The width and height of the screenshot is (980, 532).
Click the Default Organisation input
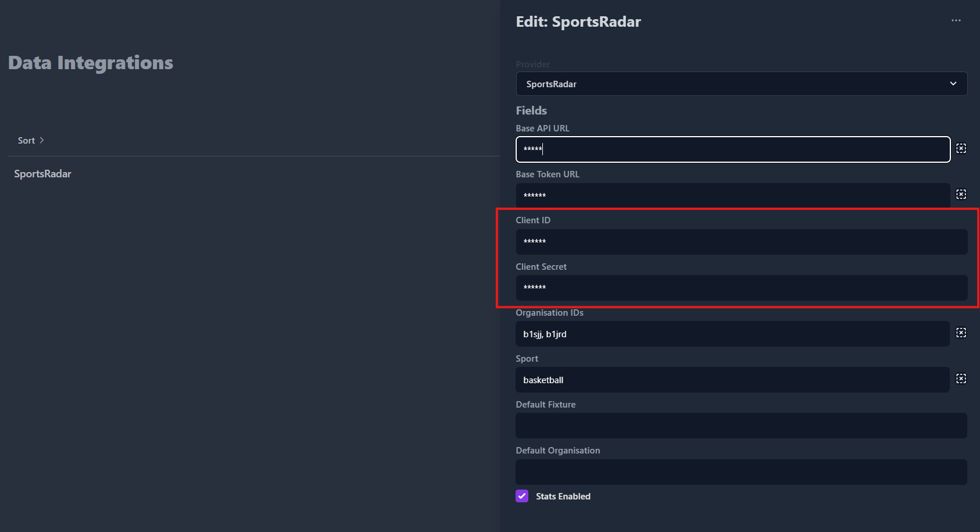pos(742,472)
